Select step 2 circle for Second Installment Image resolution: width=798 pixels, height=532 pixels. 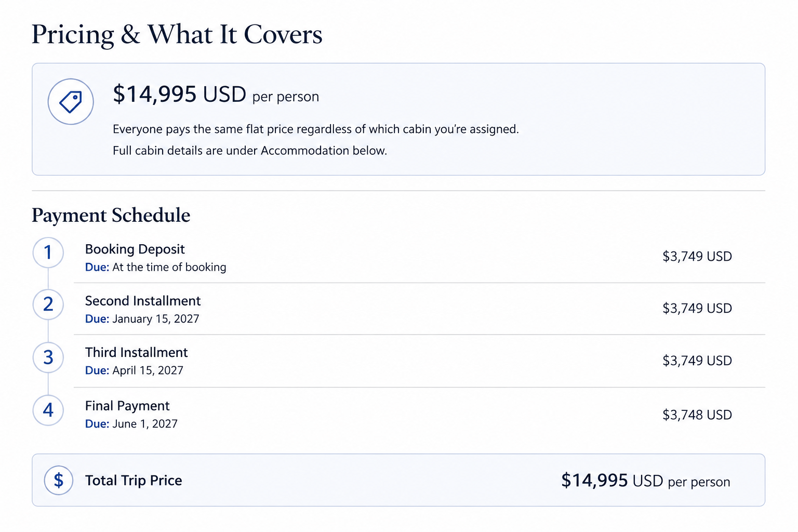point(48,304)
